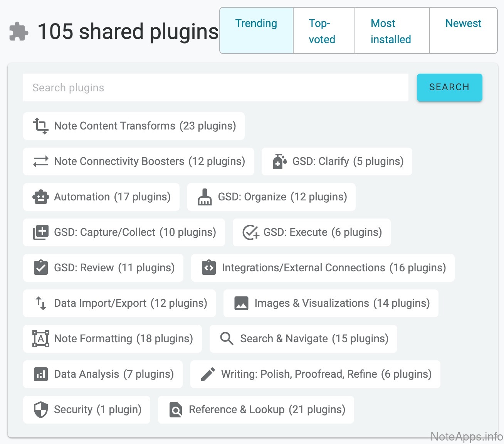Click the puzzle piece icon beside the title

(18, 32)
